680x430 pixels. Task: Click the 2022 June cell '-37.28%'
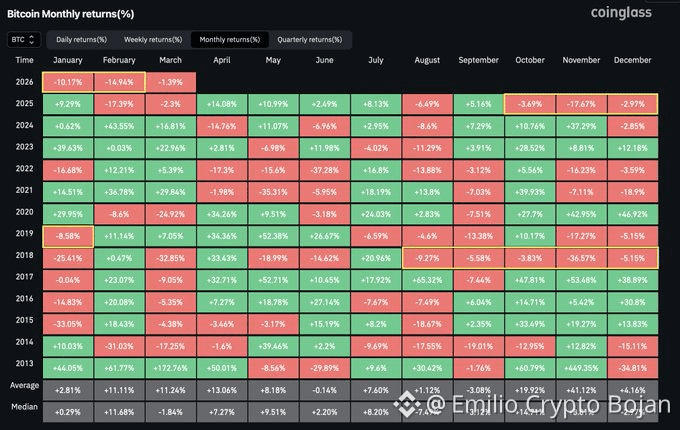click(x=324, y=170)
